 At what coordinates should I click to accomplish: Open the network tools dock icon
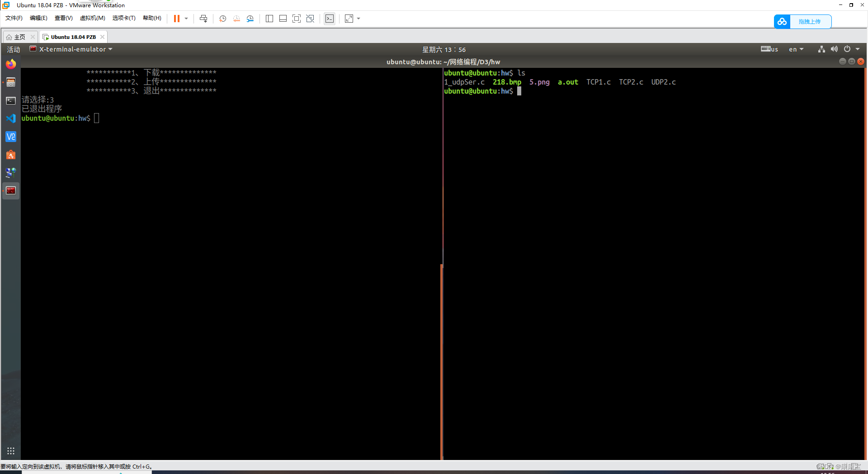pyautogui.click(x=11, y=173)
